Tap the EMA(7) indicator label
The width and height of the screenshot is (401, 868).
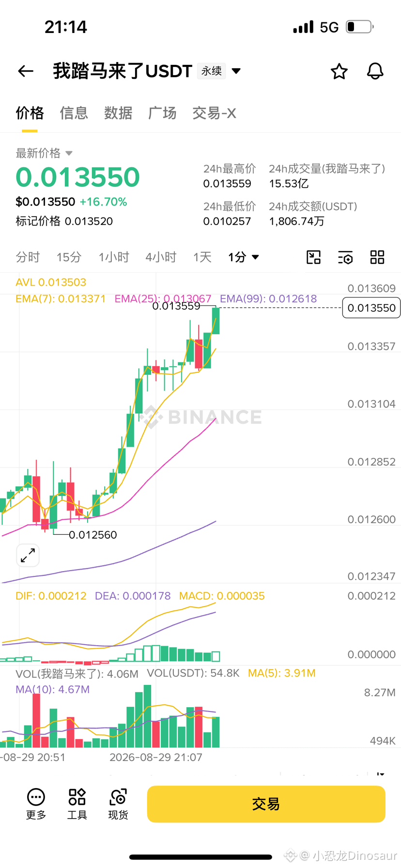(61, 299)
